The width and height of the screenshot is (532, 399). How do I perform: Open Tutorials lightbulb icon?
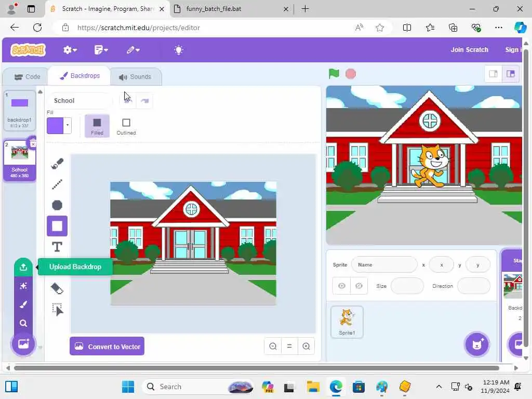179,50
